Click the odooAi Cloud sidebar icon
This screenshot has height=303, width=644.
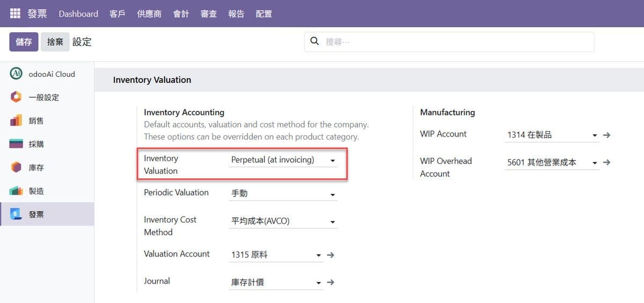pyautogui.click(x=16, y=74)
